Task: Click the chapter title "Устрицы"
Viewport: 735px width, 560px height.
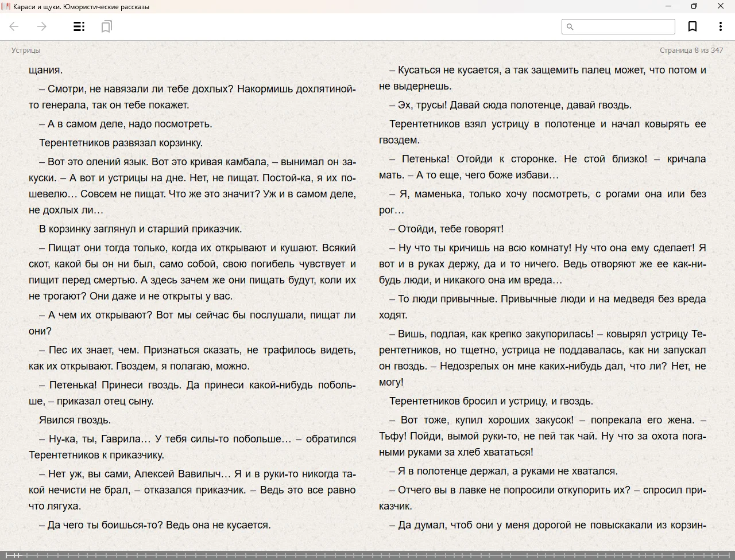Action: click(26, 50)
